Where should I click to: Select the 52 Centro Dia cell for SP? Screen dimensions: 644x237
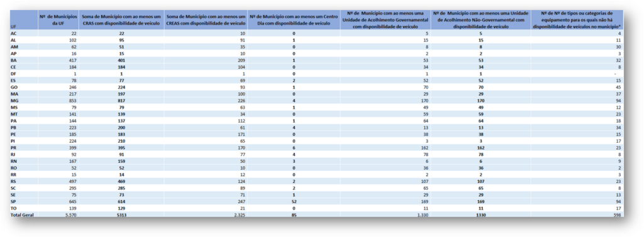point(294,201)
